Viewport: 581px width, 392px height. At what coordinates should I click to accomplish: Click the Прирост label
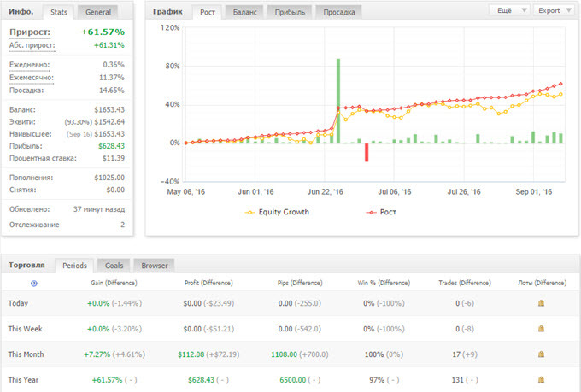pos(30,32)
